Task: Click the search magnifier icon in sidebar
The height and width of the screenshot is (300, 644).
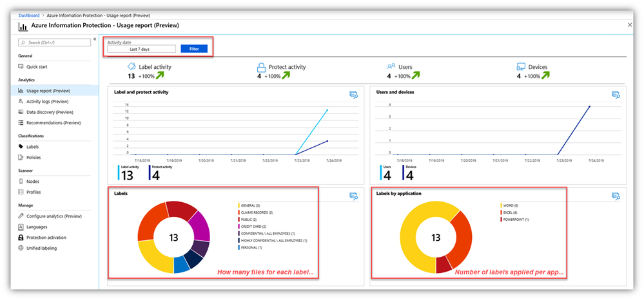Action: pyautogui.click(x=24, y=42)
